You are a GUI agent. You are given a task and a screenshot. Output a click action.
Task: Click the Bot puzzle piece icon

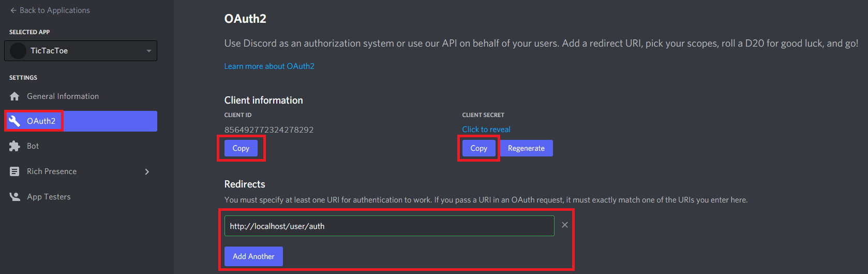click(14, 146)
